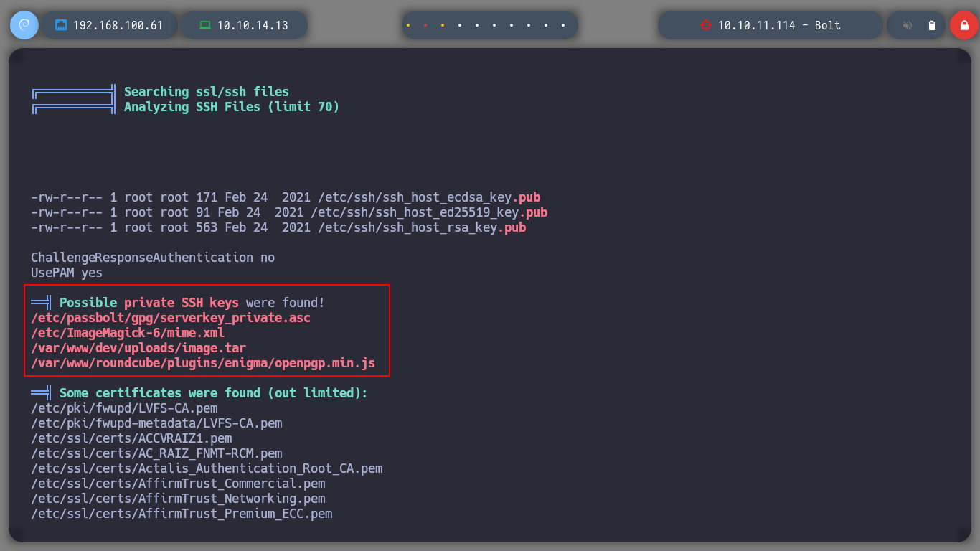Click the green laptop icon beside 10.10.14.13
The height and width of the screenshot is (551, 980).
coord(205,25)
